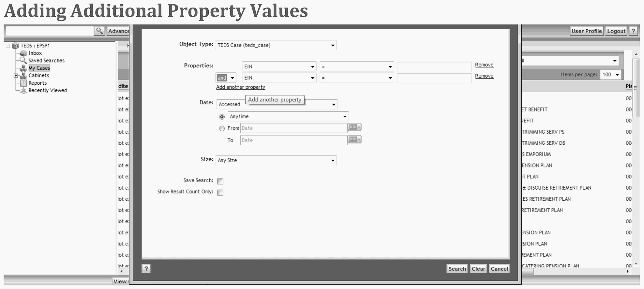The width and height of the screenshot is (644, 289).
Task: Click the Add another property link
Action: (241, 87)
